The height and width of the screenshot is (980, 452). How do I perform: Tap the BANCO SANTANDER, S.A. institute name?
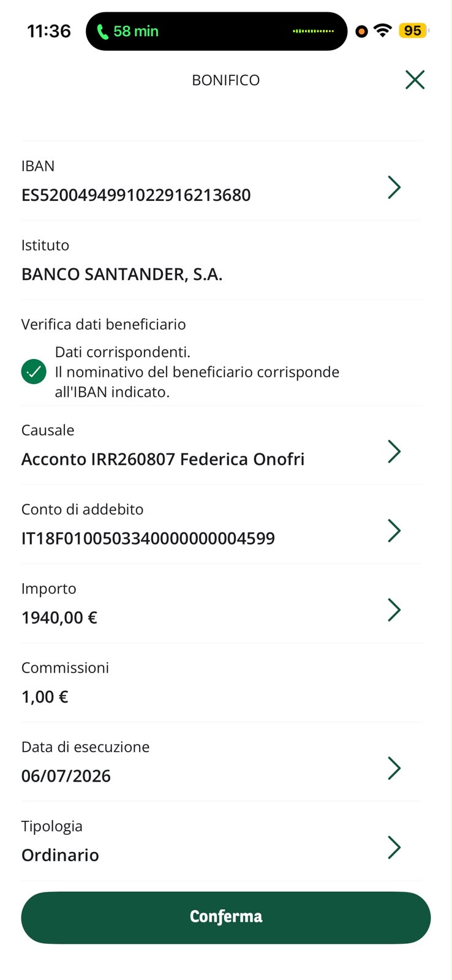pos(122,274)
